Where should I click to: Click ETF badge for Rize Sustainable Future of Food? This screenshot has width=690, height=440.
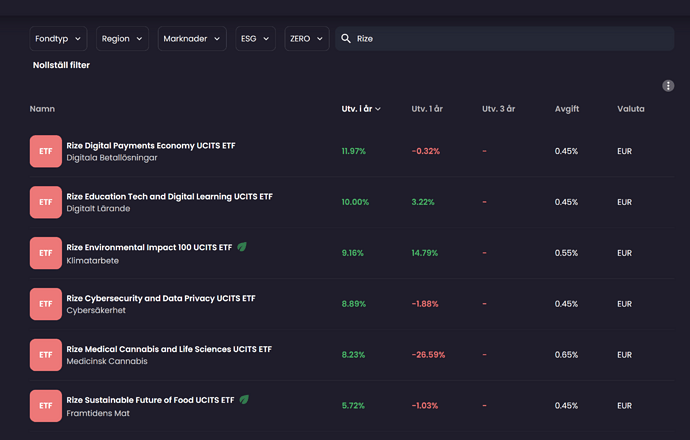(46, 406)
